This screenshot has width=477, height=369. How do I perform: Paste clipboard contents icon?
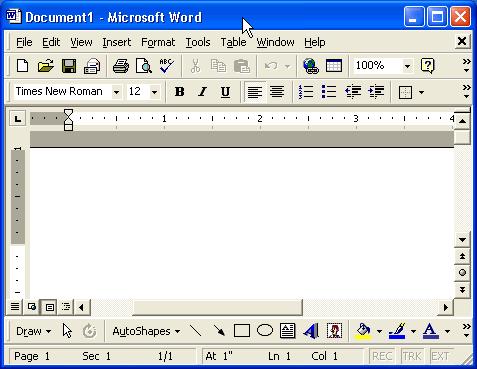pyautogui.click(x=242, y=66)
